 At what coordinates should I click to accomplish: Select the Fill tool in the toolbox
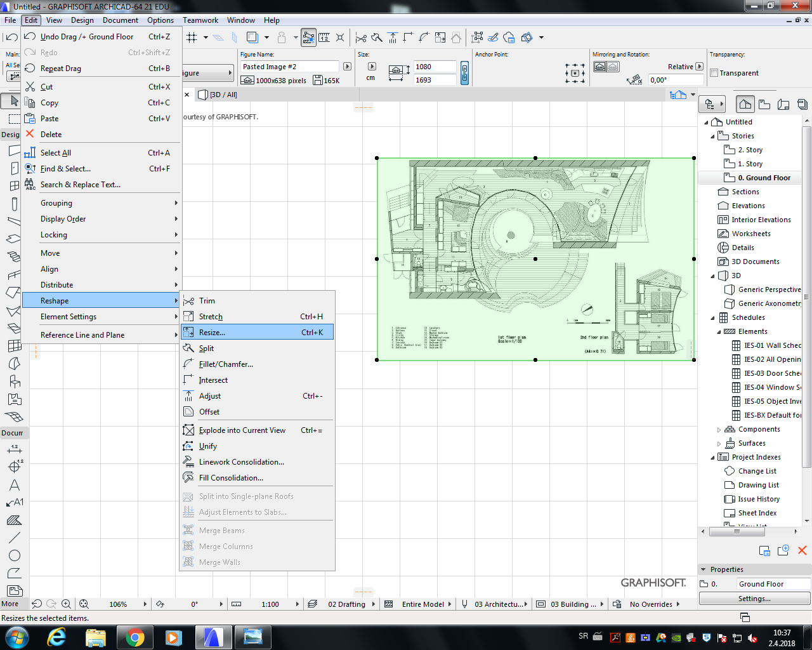[14, 520]
